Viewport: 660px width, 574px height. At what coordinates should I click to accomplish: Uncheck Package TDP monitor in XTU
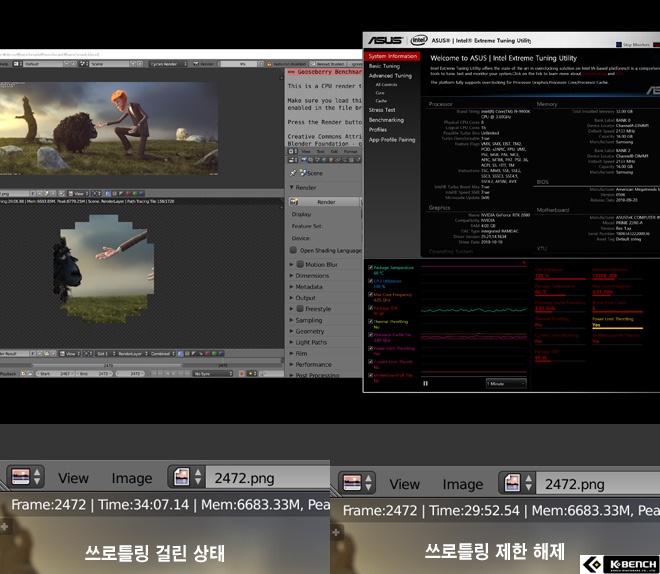(x=370, y=308)
